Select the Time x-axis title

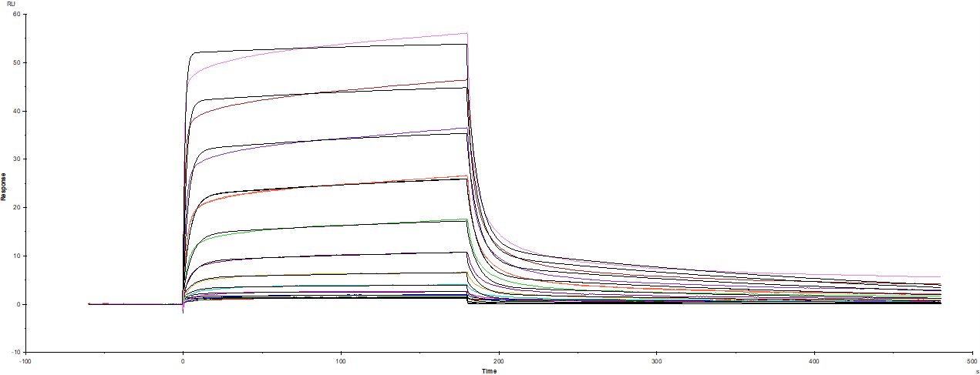tap(490, 370)
